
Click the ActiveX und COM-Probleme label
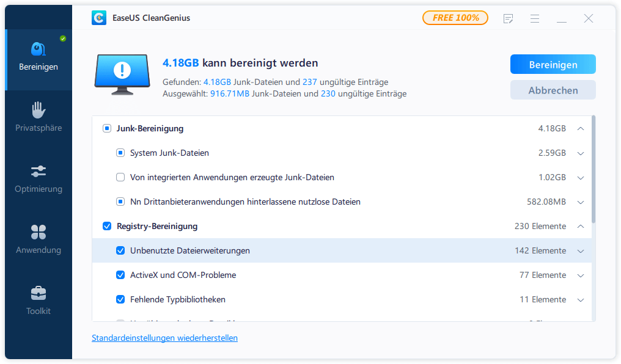point(183,275)
